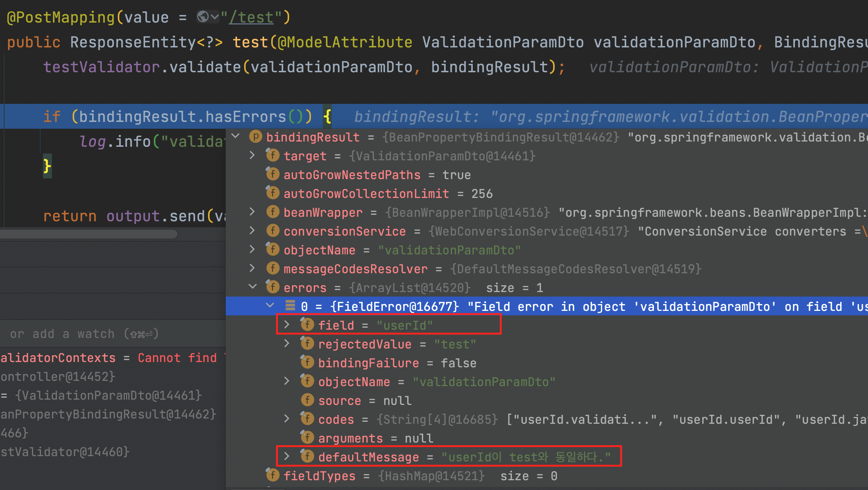Click the add a watch input field
868x490 pixels.
click(85, 334)
